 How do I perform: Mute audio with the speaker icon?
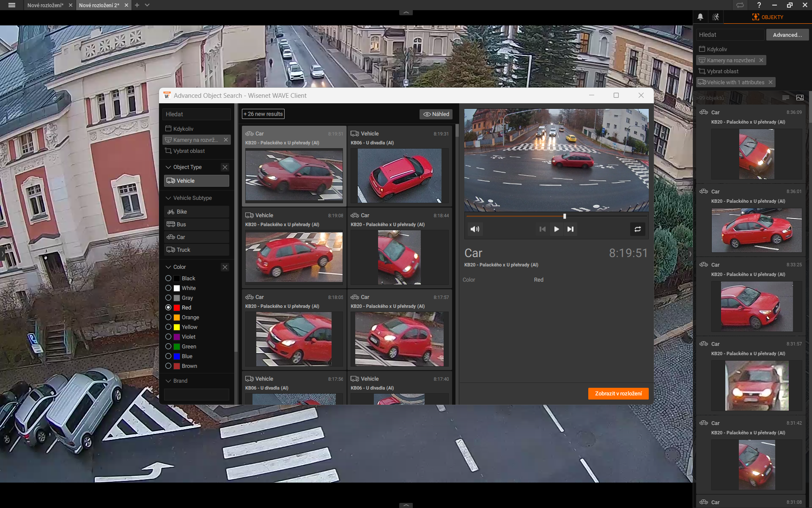pos(475,229)
